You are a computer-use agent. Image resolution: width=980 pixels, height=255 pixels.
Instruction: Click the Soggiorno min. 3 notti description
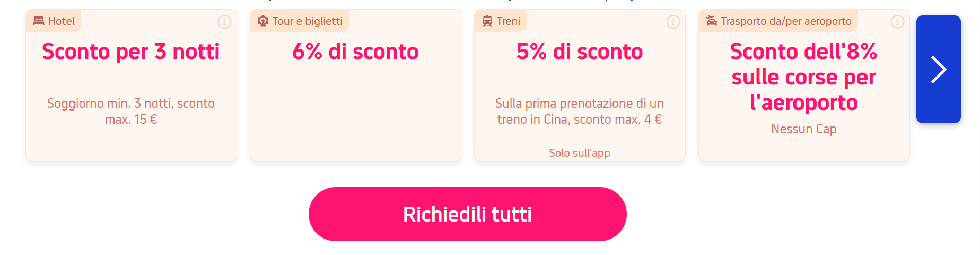pyautogui.click(x=131, y=111)
